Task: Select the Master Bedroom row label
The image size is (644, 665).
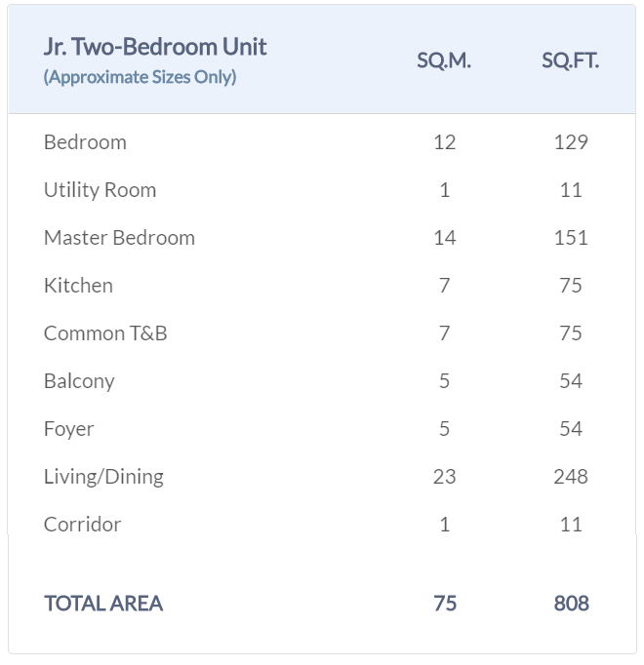Action: click(119, 238)
